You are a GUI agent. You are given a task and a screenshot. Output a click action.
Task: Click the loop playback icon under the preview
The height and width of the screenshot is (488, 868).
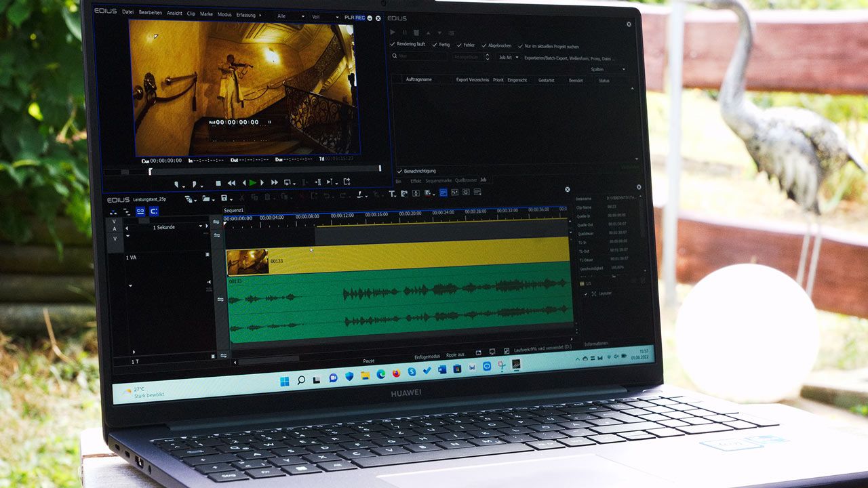point(288,183)
